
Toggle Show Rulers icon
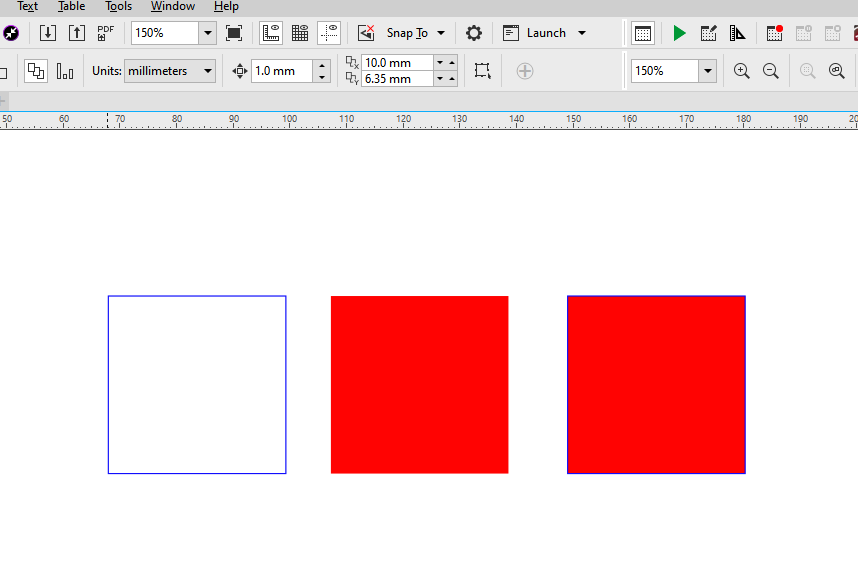[271, 33]
